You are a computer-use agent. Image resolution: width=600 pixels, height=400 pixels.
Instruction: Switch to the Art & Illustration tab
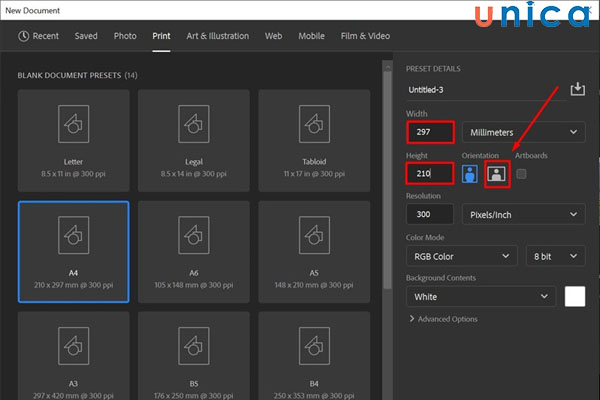(217, 36)
